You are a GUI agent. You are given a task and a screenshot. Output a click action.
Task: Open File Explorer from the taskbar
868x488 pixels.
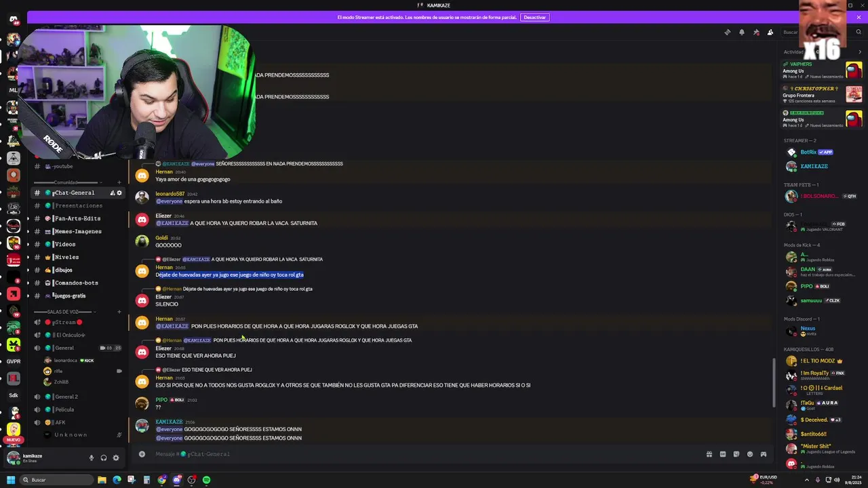click(x=102, y=480)
